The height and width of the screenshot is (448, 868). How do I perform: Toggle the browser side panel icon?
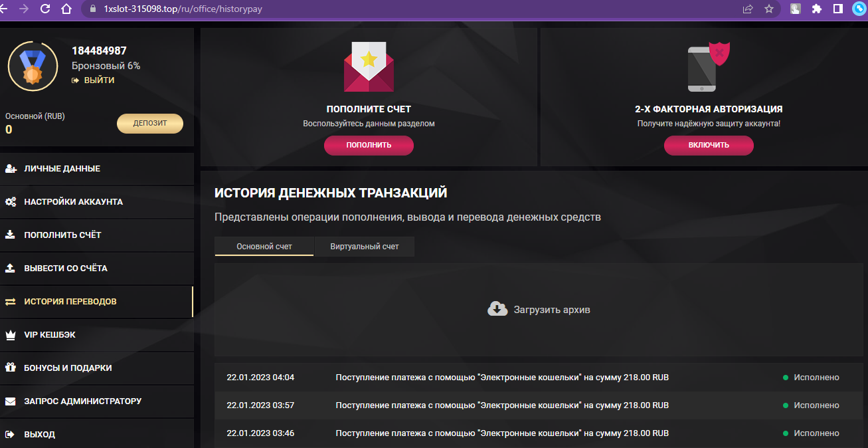(838, 9)
